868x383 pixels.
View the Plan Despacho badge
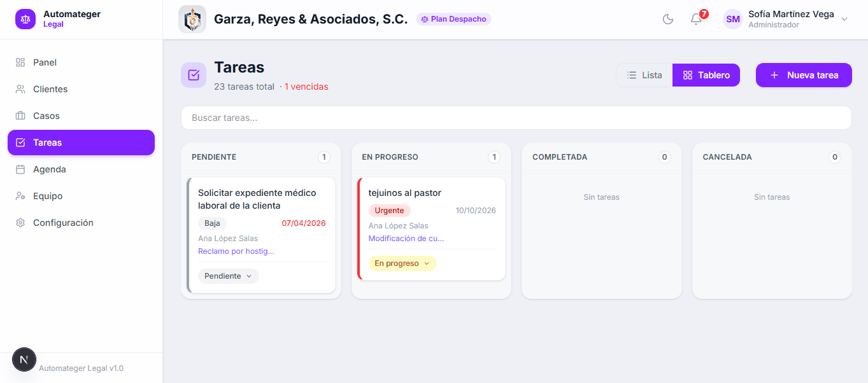click(x=453, y=19)
